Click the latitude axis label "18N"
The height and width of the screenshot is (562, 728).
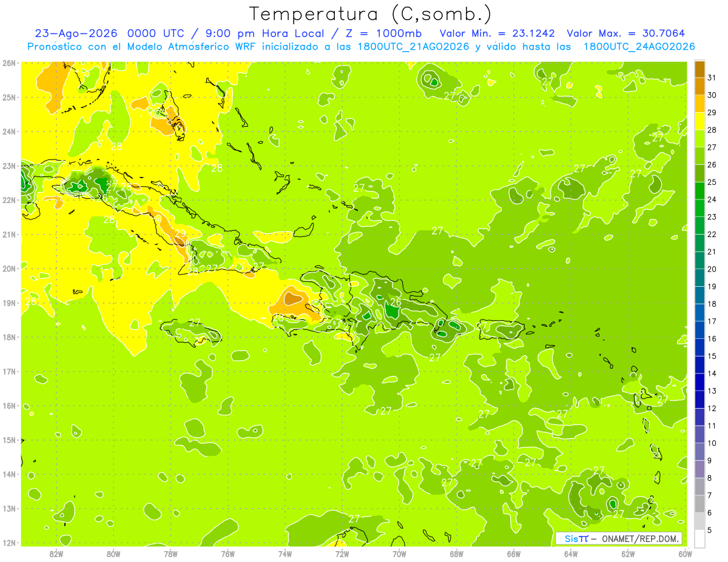10,338
